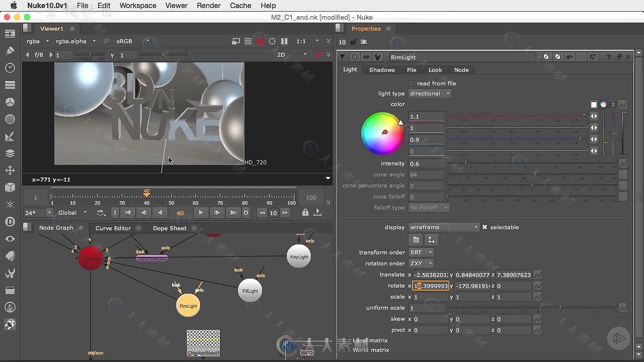This screenshot has width=644, height=362.
Task: Open the light type directional dropdown
Action: (430, 94)
